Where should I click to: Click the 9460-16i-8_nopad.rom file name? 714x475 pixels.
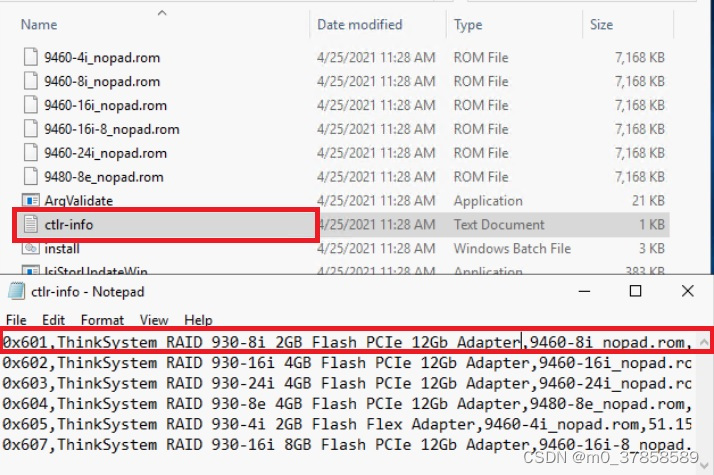pos(112,129)
